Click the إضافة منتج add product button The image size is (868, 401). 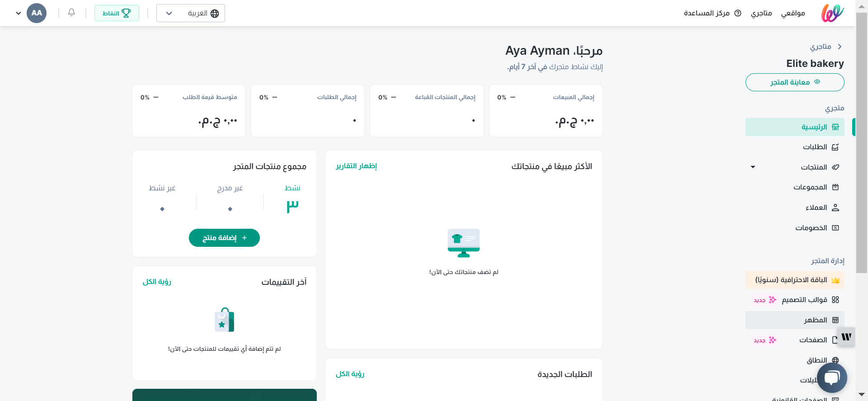pos(224,238)
